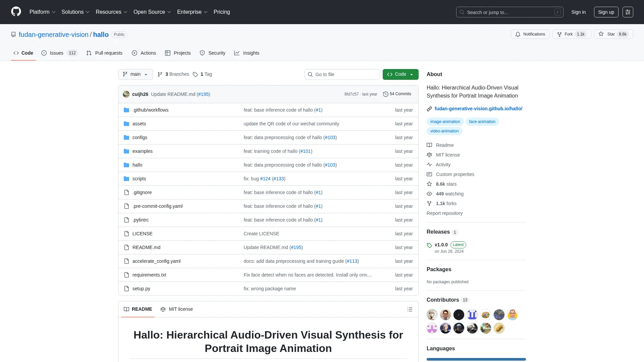Open the 3 Branches link

173,74
